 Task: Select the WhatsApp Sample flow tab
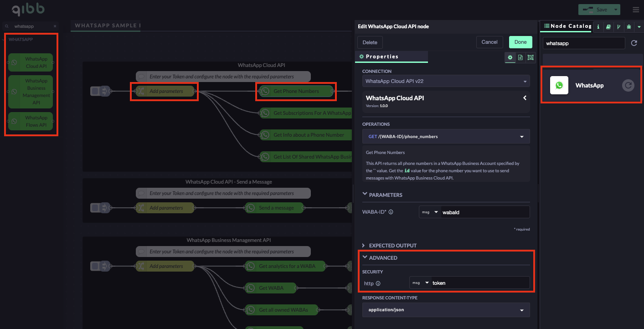[x=108, y=26]
